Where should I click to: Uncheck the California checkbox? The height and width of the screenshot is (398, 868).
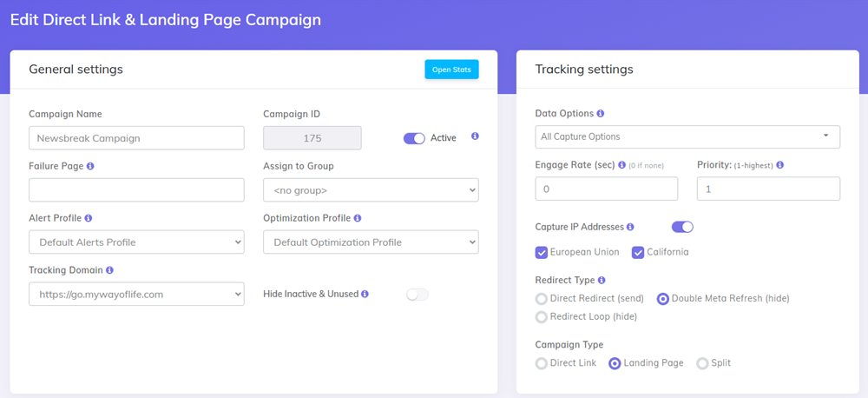[x=638, y=252]
